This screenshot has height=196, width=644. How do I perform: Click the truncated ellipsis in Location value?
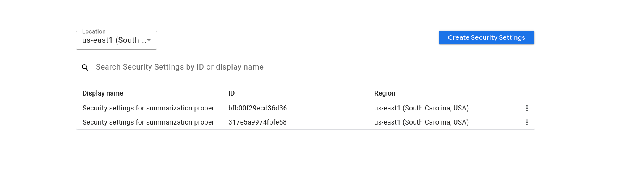click(x=144, y=41)
